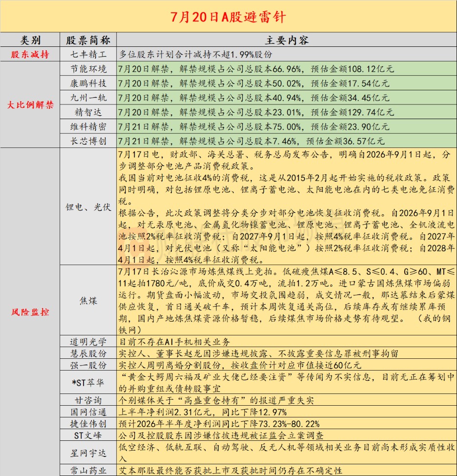Viewport: 457px width, 476px height.
Task: Click the 七丰精工 stock name cell
Action: pos(88,54)
